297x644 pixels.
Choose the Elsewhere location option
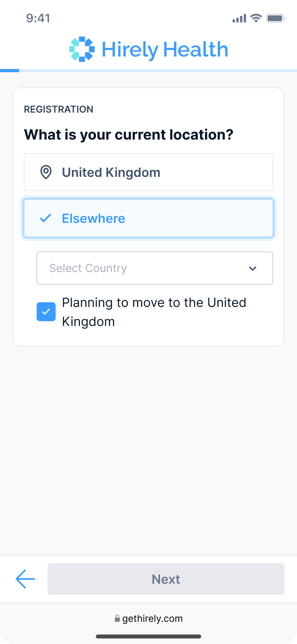pos(148,218)
